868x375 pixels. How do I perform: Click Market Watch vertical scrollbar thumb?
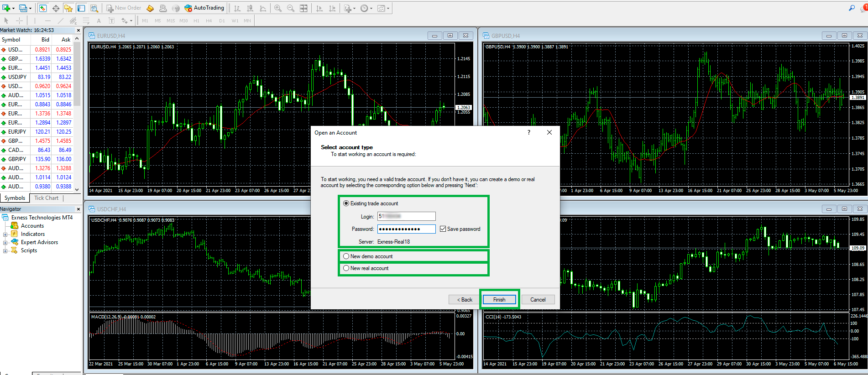point(77,74)
